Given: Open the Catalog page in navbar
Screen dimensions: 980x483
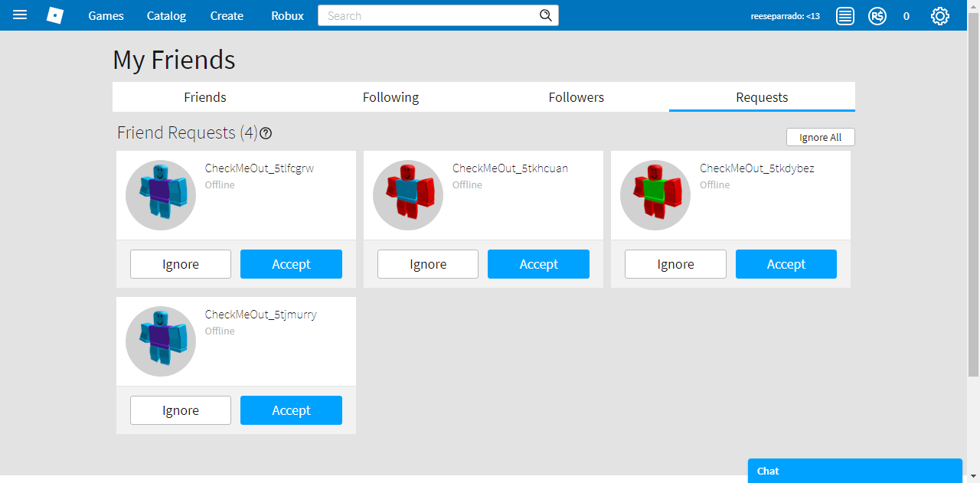Looking at the screenshot, I should pyautogui.click(x=166, y=16).
